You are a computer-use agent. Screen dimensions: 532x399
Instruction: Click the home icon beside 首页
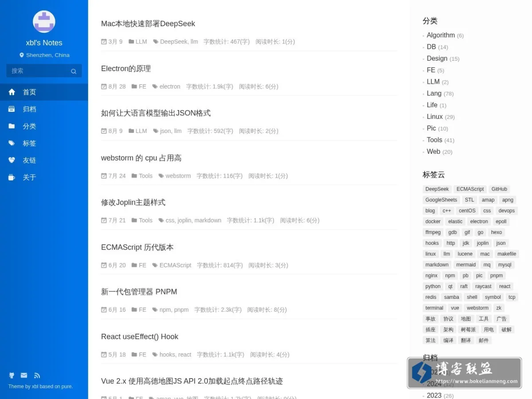pyautogui.click(x=12, y=92)
